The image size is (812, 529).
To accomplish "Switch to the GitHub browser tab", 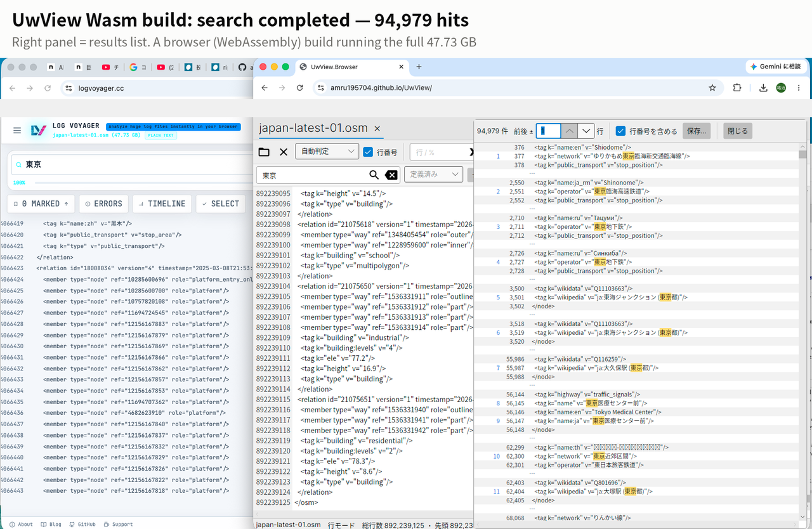I will pyautogui.click(x=244, y=67).
